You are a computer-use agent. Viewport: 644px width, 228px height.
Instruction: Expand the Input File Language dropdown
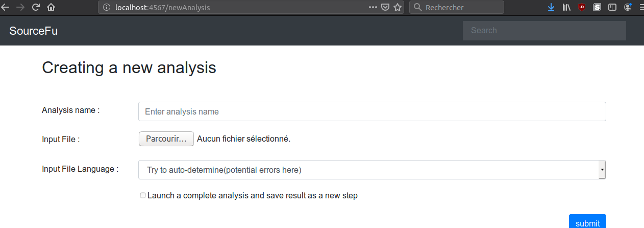(x=372, y=170)
